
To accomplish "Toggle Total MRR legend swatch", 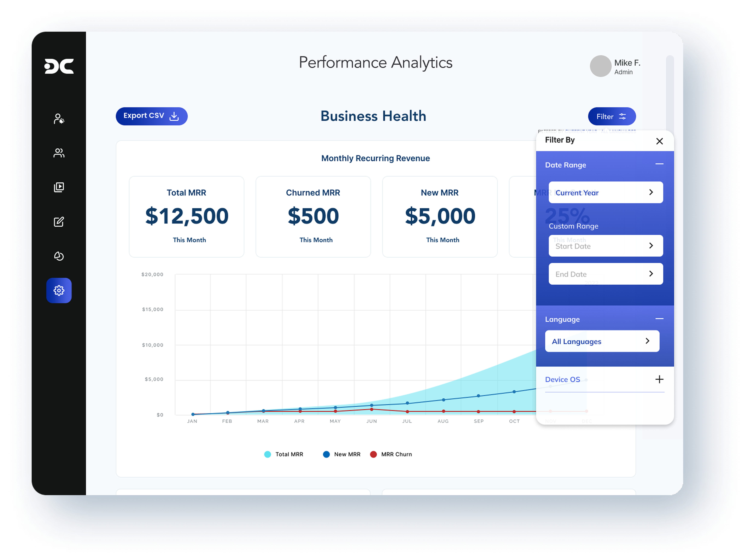I will 268,454.
